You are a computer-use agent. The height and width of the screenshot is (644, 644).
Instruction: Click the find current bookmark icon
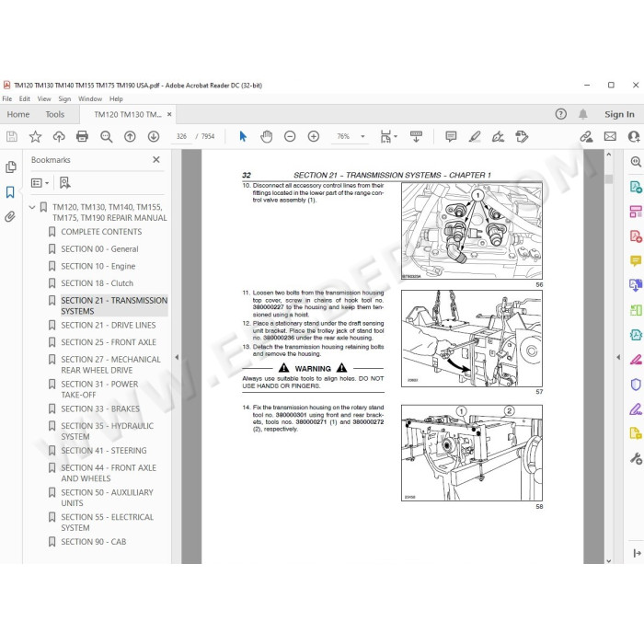pyautogui.click(x=65, y=183)
